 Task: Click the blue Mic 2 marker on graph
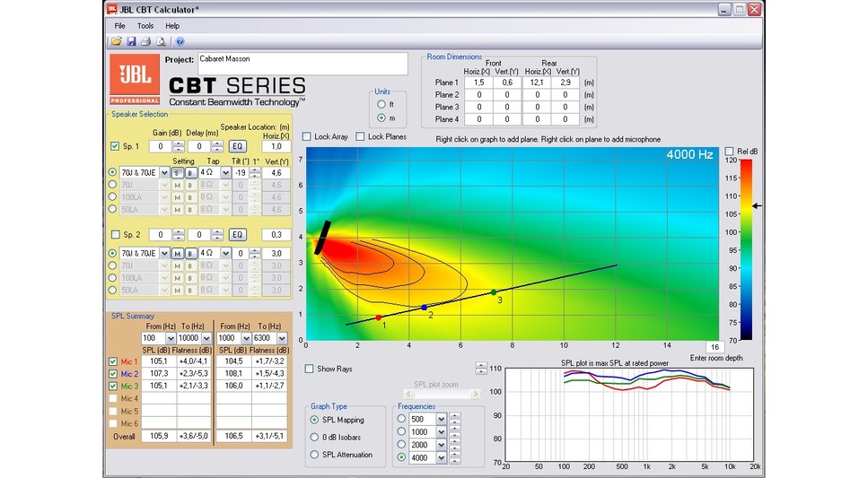coord(425,308)
